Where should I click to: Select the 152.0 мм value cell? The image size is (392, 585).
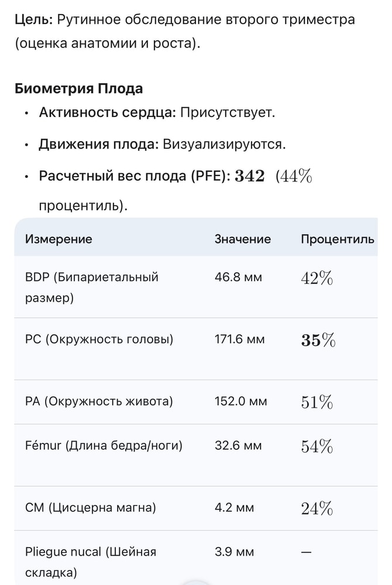point(241,401)
